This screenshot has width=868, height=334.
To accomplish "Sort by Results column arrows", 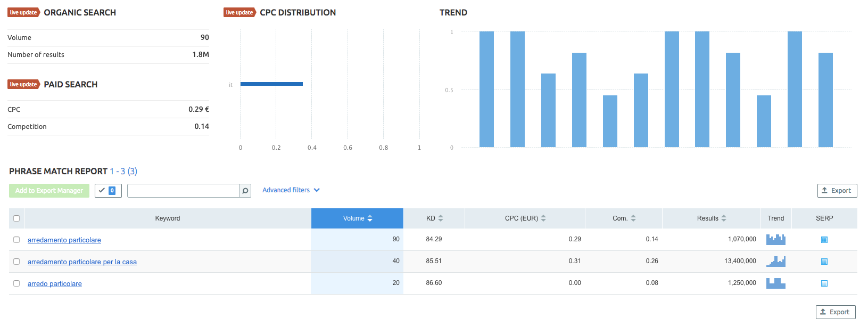I will click(x=724, y=218).
